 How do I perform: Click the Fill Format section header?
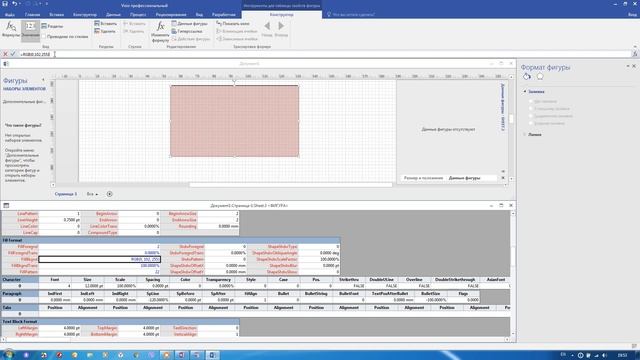tap(171, 240)
